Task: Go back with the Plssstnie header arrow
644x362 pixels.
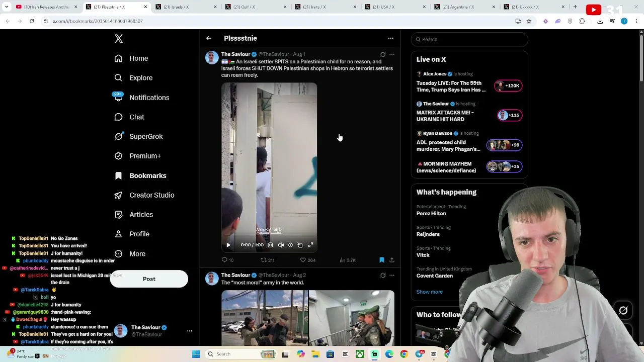Action: [209, 38]
